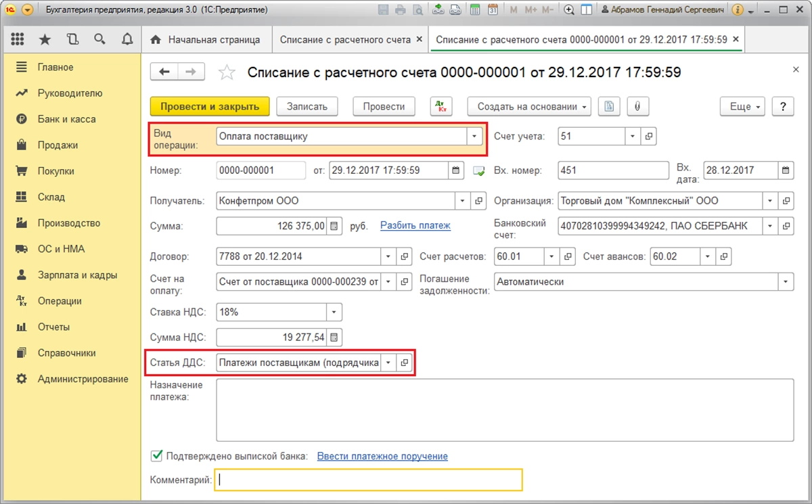Image resolution: width=812 pixels, height=504 pixels.
Task: Click the posted status icon near date
Action: point(479,171)
